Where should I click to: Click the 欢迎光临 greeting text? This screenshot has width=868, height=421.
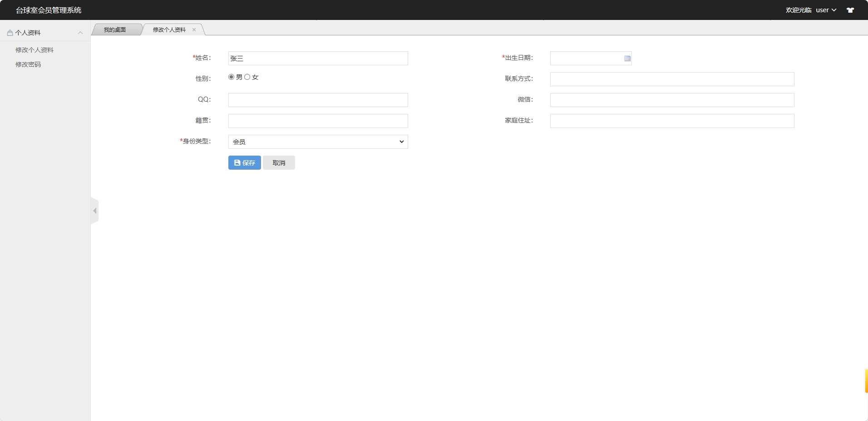[x=799, y=10]
